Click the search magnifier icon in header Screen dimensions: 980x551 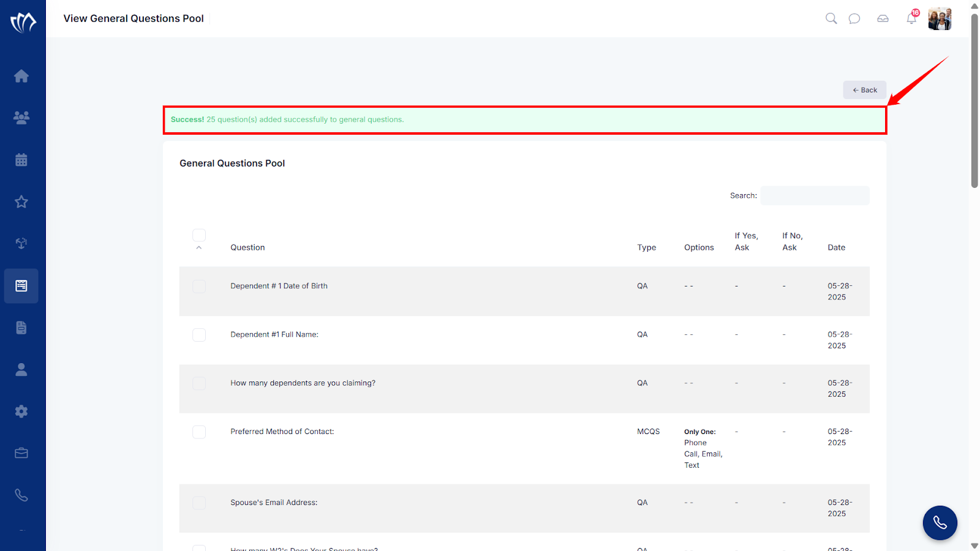[x=831, y=18]
